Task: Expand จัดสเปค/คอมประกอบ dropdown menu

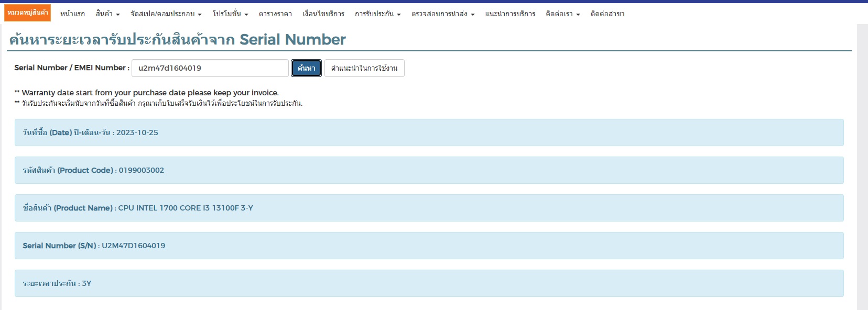Action: point(166,14)
